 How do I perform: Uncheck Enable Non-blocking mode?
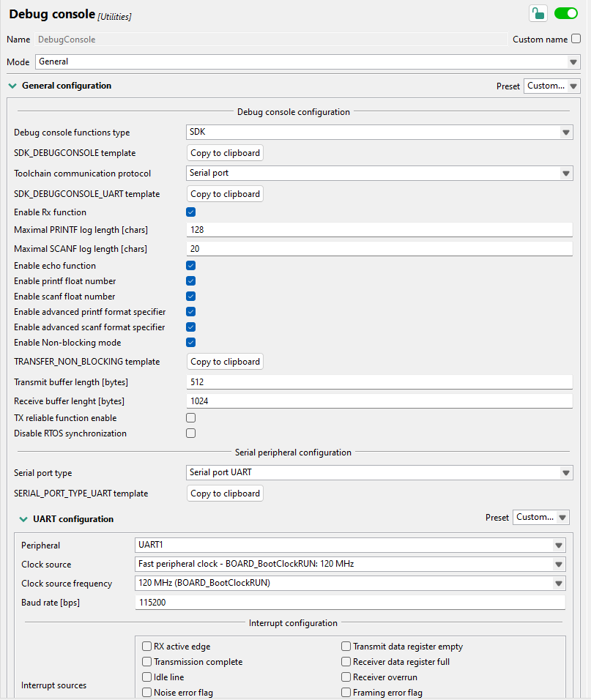coord(191,343)
